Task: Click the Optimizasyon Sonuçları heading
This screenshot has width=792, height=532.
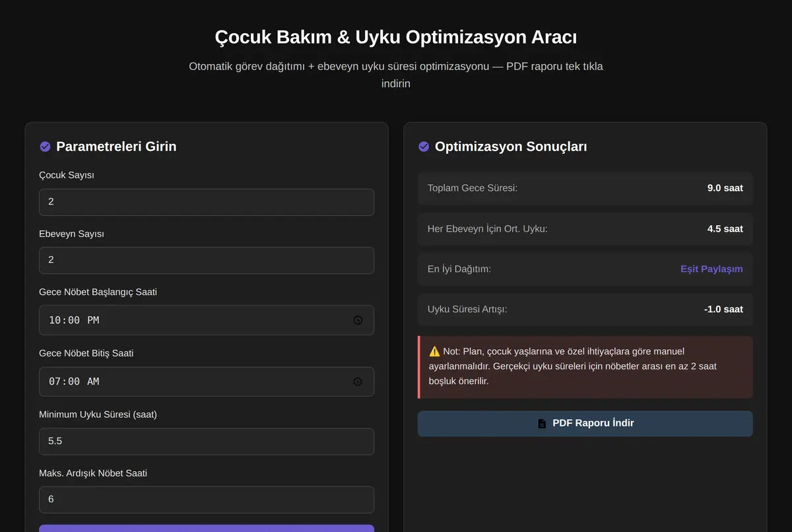Action: click(x=511, y=147)
